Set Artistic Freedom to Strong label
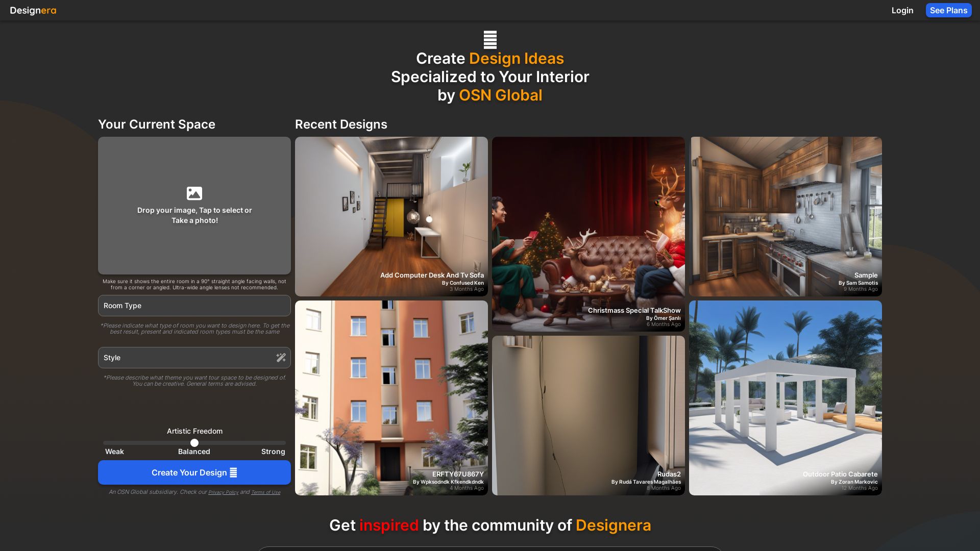 click(x=273, y=452)
